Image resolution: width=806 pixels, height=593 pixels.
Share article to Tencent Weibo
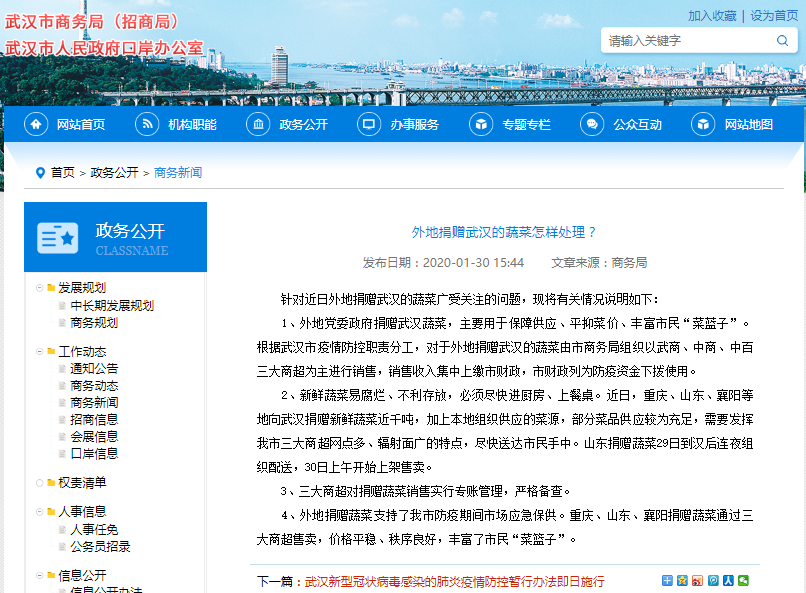click(713, 580)
